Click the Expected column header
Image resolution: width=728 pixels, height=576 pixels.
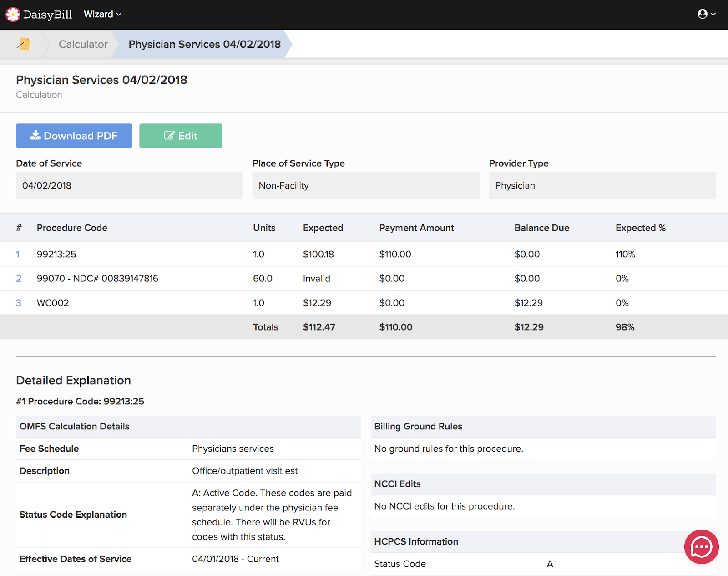[323, 228]
